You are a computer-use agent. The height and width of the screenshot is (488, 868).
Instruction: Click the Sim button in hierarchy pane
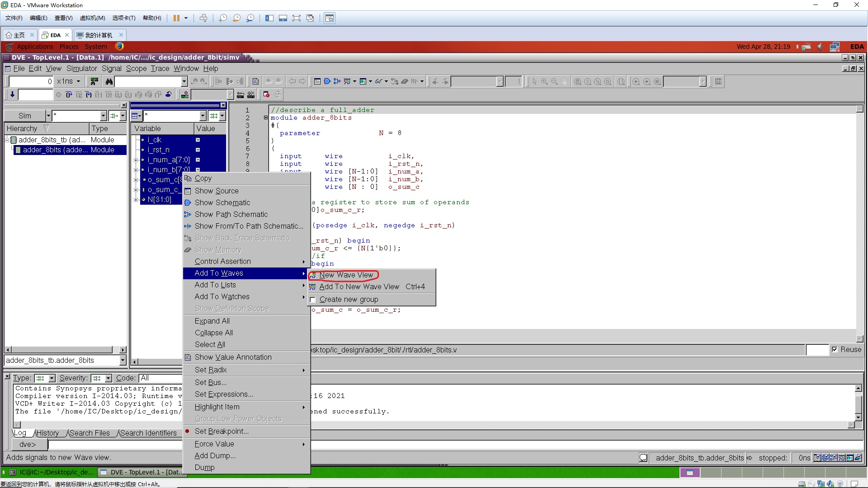click(x=25, y=116)
